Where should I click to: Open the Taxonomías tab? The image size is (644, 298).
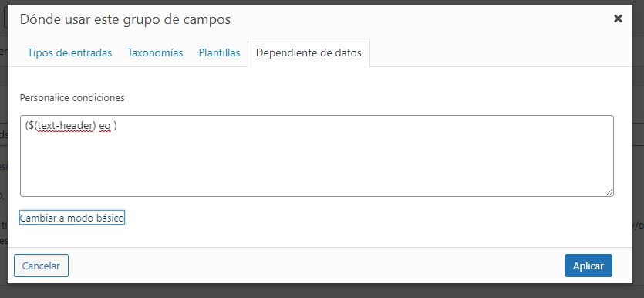click(155, 53)
